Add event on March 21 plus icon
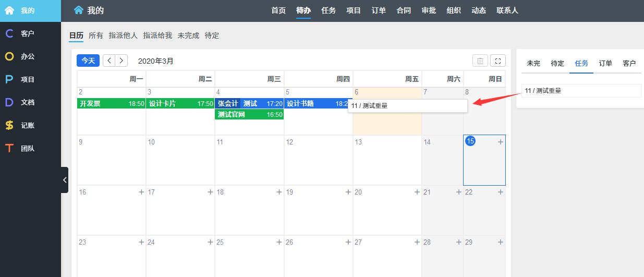Viewport: 644px width, 277px height. coord(459,192)
